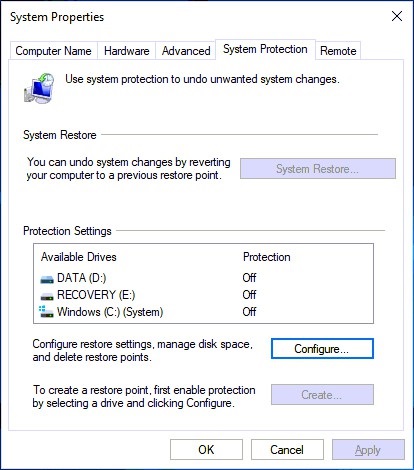Click the Create... restore point button
The height and width of the screenshot is (470, 414).
[x=322, y=395]
